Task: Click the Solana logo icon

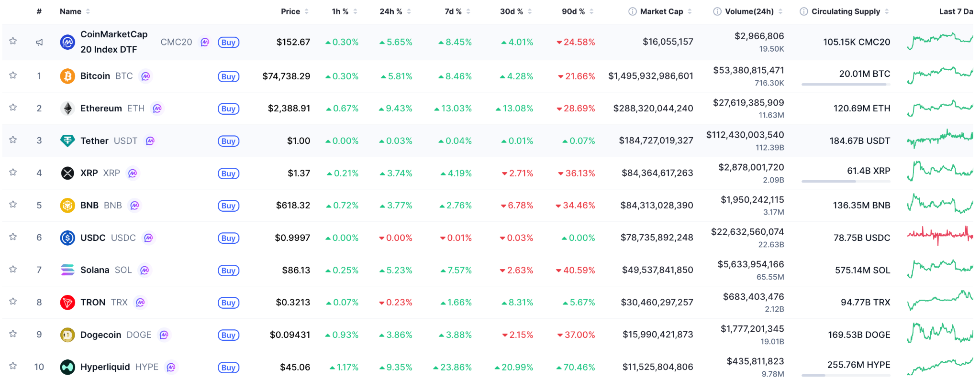Action: click(67, 270)
